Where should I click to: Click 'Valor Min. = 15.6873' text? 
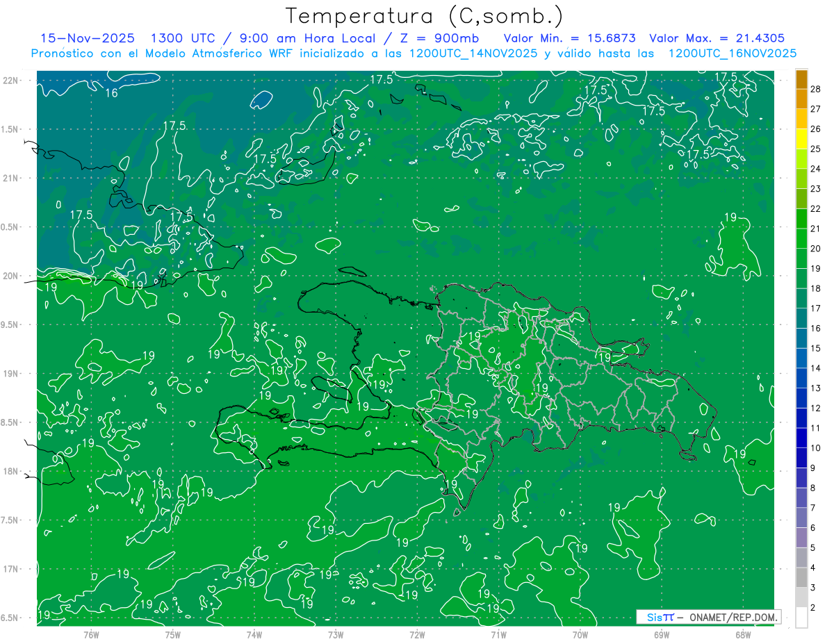pos(571,38)
